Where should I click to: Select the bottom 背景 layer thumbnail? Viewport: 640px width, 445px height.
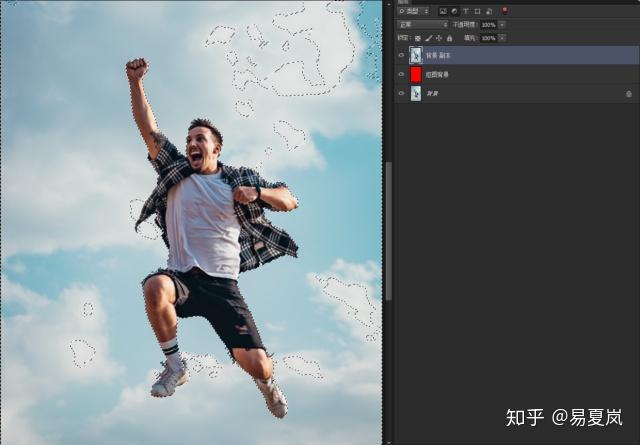click(416, 93)
